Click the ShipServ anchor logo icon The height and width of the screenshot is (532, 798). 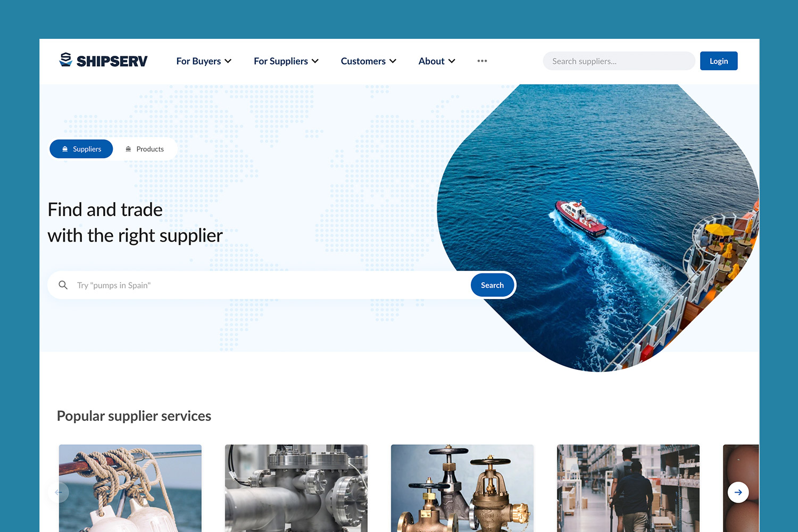click(x=65, y=60)
